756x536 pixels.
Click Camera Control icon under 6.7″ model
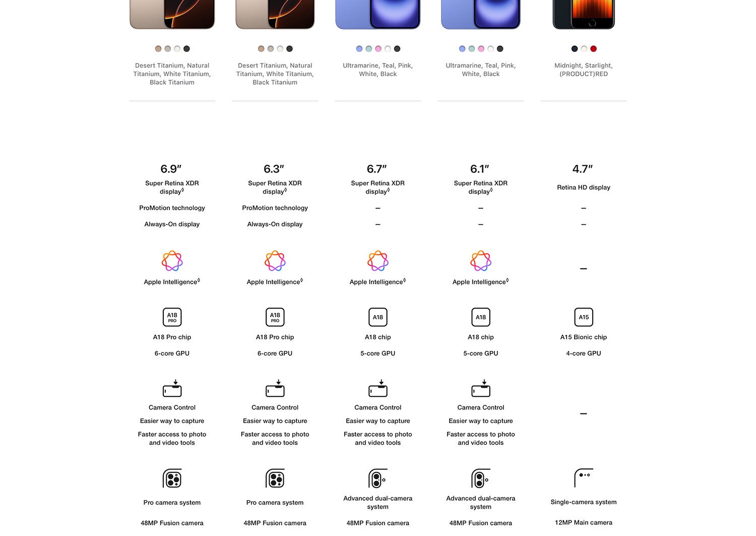378,388
